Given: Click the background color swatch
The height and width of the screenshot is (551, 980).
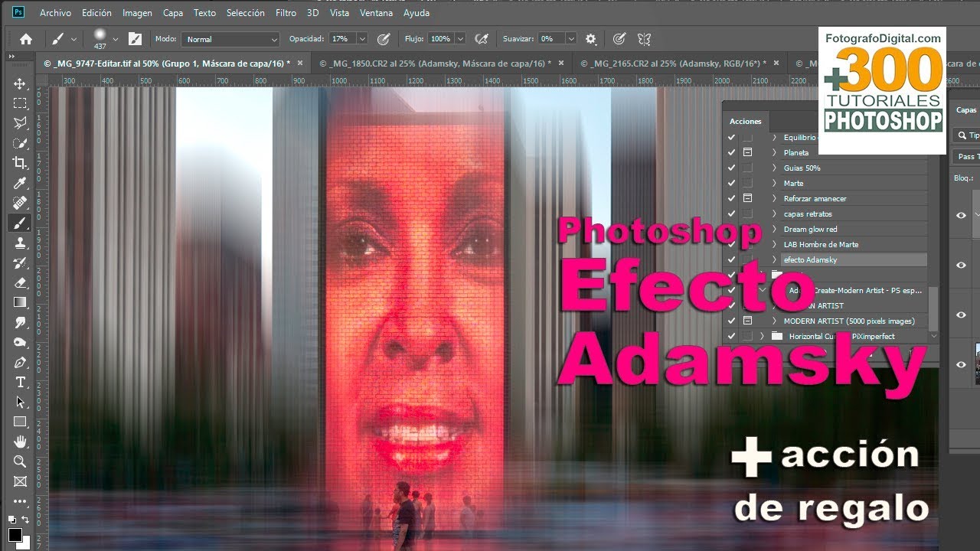Looking at the screenshot, I should pos(24,542).
